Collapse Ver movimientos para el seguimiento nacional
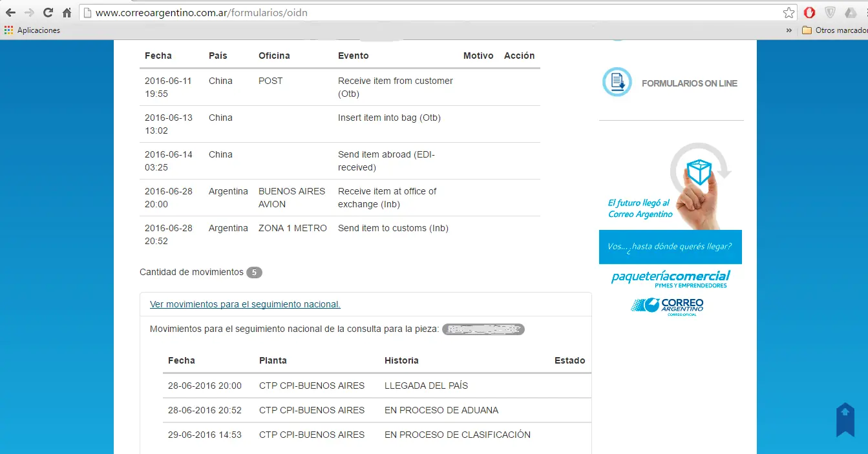This screenshot has height=454, width=868. 245,304
